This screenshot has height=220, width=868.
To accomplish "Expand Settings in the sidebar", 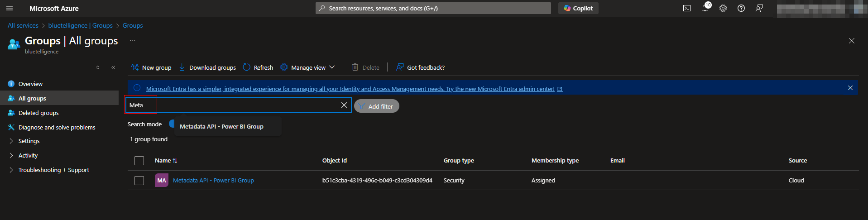I will (29, 141).
